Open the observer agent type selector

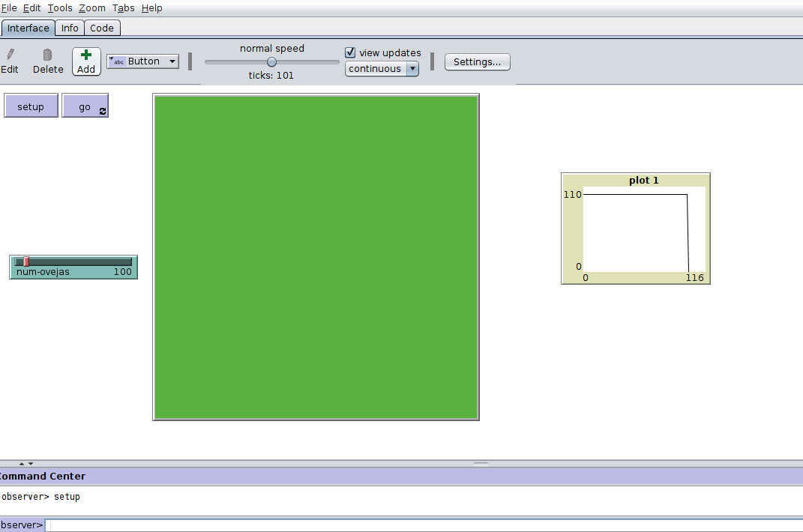pyautogui.click(x=22, y=525)
